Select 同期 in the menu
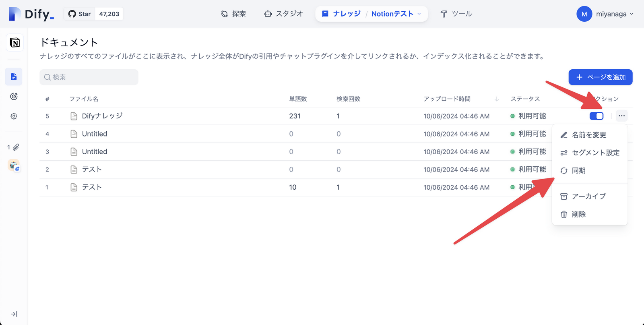 click(590, 170)
